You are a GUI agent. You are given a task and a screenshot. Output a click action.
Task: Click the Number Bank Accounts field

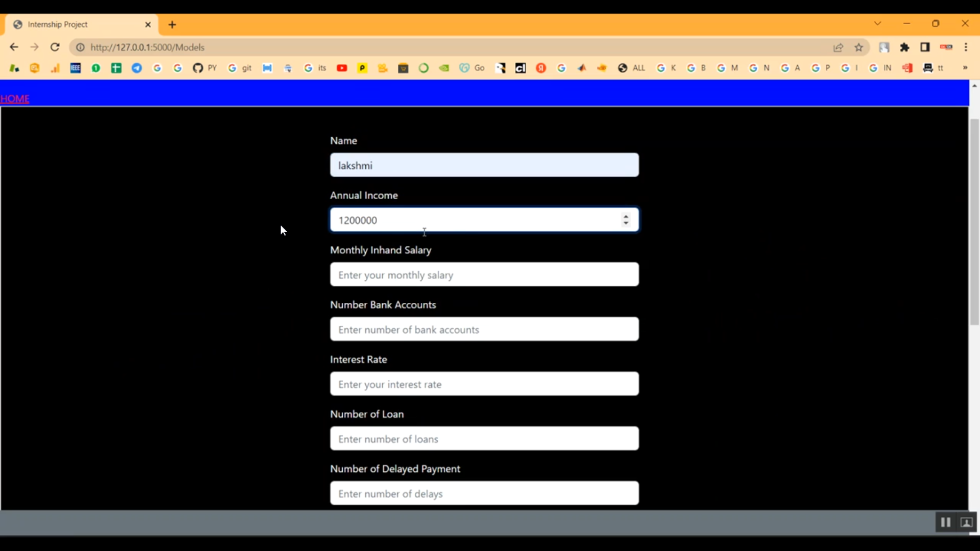(x=484, y=330)
